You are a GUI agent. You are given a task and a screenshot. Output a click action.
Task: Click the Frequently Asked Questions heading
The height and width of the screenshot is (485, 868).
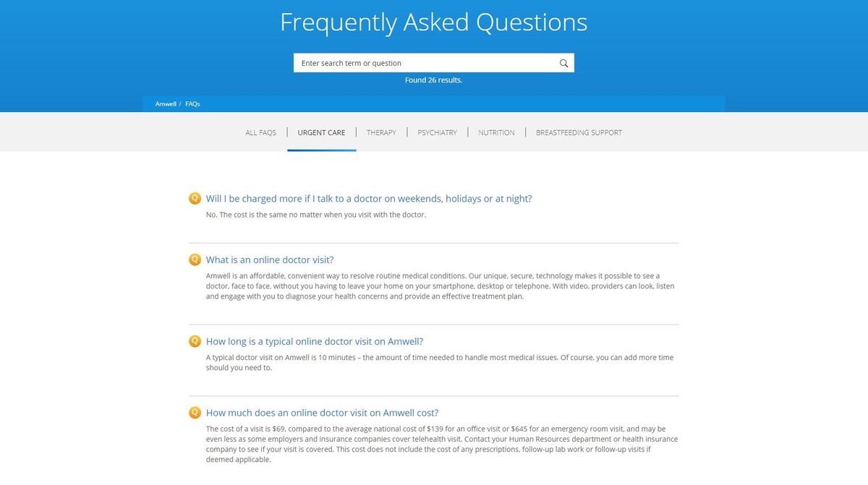(x=434, y=22)
